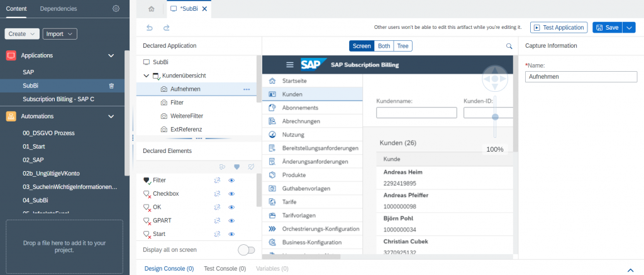Unlink criteria for the OK element
Viewport: 644px width, 275px height.
217,207
